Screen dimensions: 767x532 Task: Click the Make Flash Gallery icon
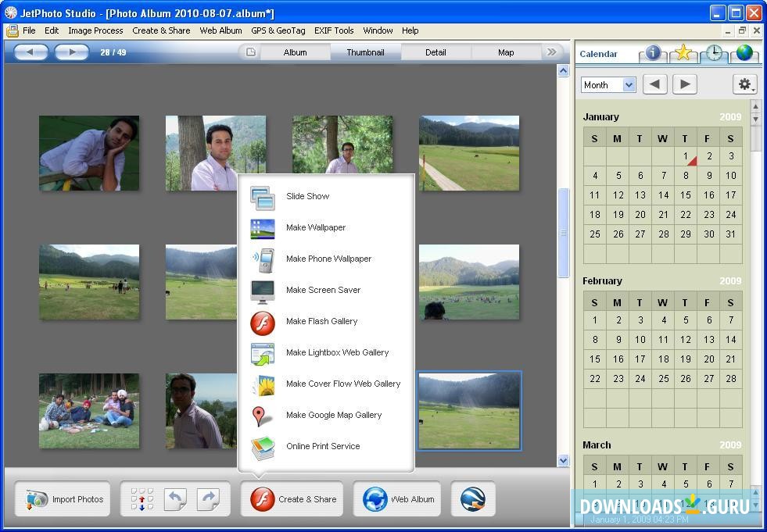click(x=263, y=322)
